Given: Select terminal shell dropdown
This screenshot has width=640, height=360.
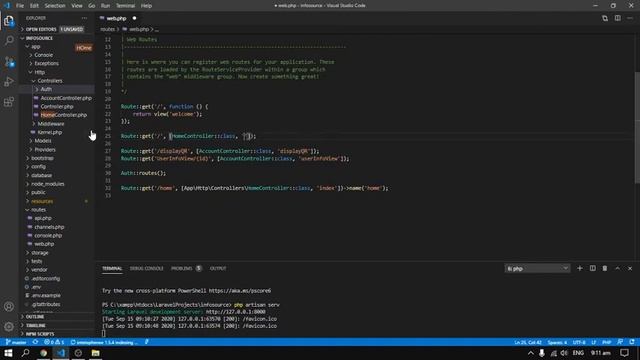Looking at the screenshot, I should [x=537, y=269].
